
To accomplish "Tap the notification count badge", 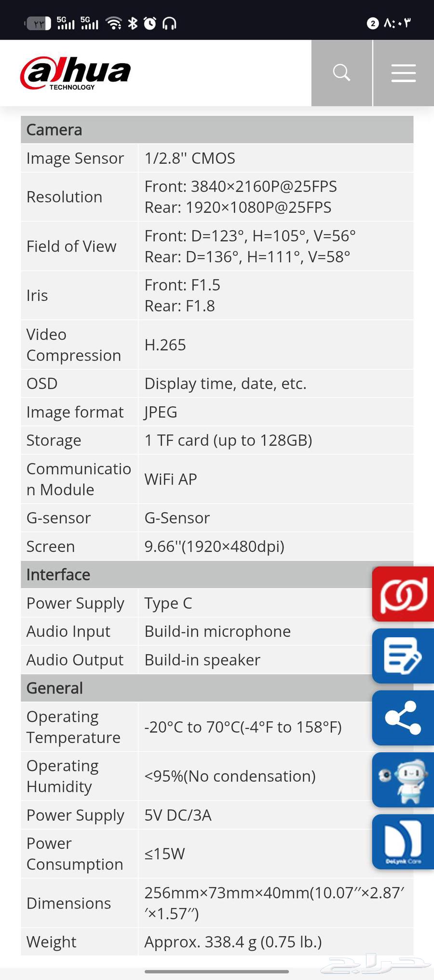I will point(372,23).
